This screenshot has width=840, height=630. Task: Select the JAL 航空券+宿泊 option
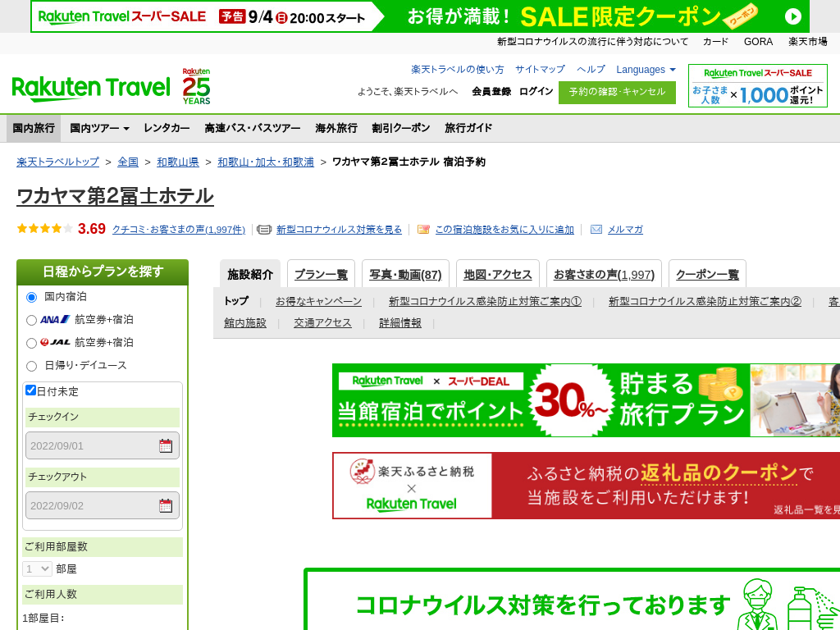pos(32,343)
